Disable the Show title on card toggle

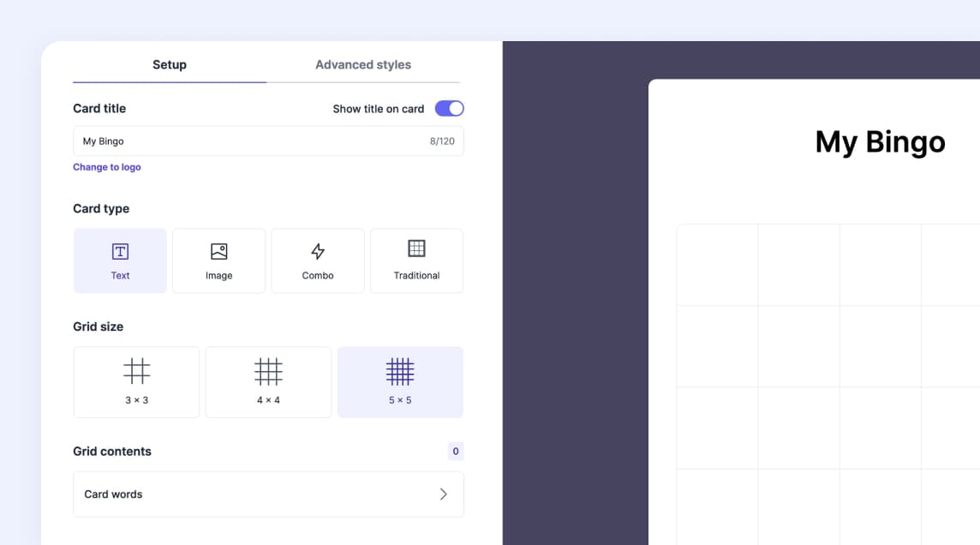point(448,108)
